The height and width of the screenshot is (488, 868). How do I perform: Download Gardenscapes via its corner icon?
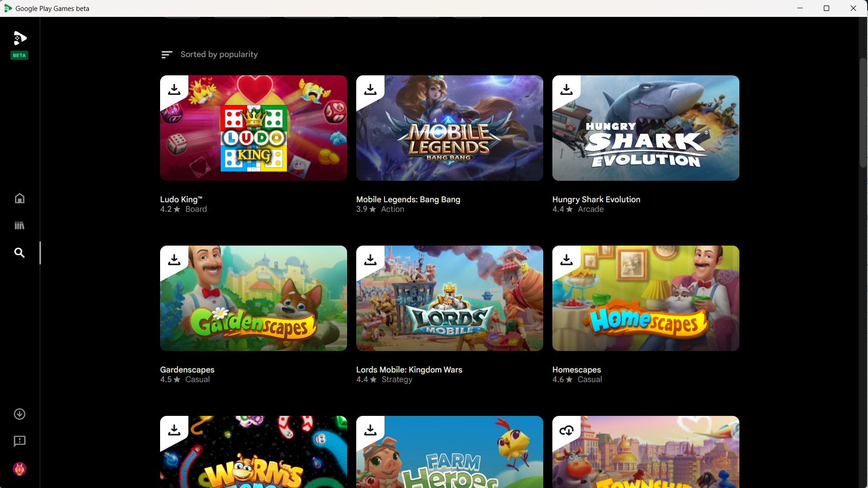coord(174,259)
